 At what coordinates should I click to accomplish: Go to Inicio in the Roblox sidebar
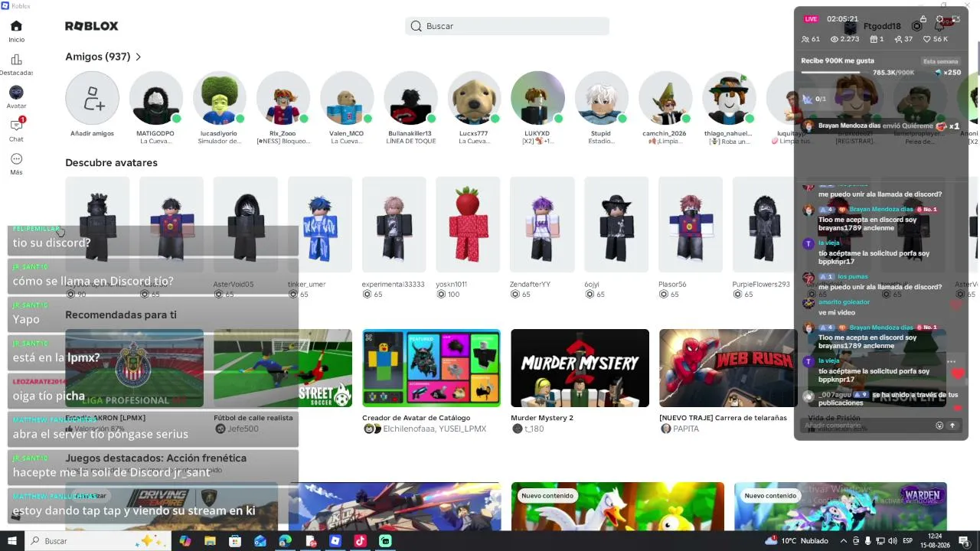[x=16, y=31]
